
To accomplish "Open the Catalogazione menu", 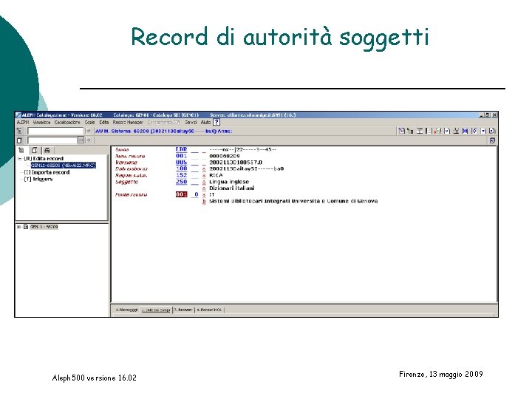I will [67, 122].
